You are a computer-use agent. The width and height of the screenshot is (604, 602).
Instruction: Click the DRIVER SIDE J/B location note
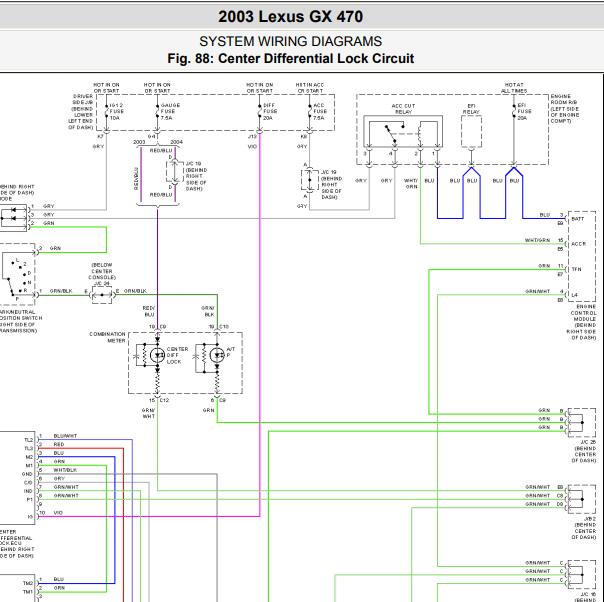tap(81, 112)
